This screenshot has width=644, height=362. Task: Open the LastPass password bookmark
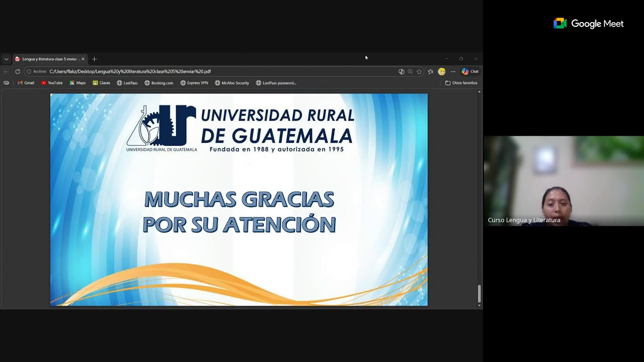[276, 83]
